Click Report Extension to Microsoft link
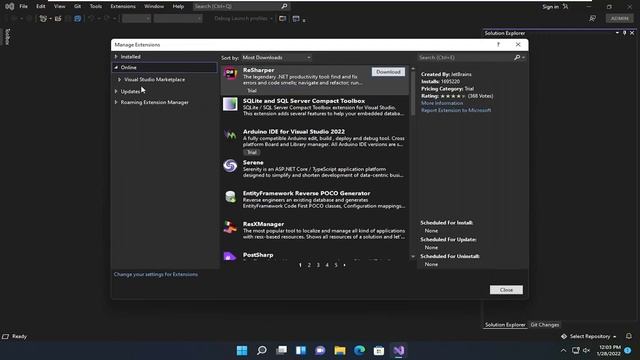 point(456,110)
